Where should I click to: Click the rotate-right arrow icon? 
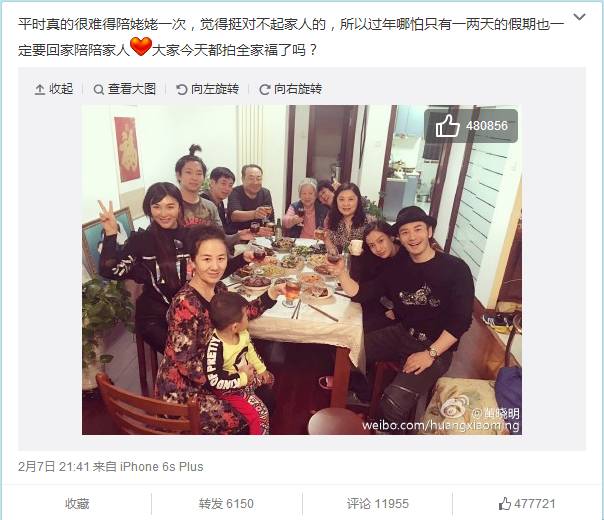[264, 89]
